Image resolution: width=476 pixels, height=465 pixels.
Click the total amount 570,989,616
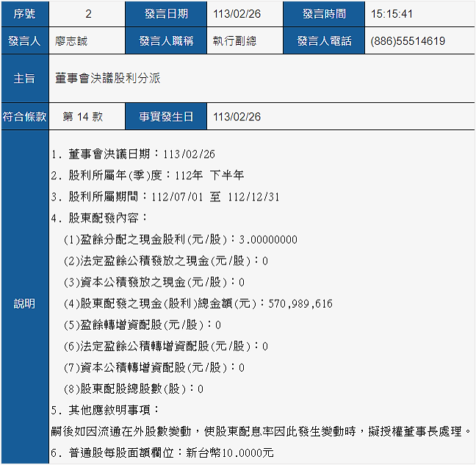301,303
